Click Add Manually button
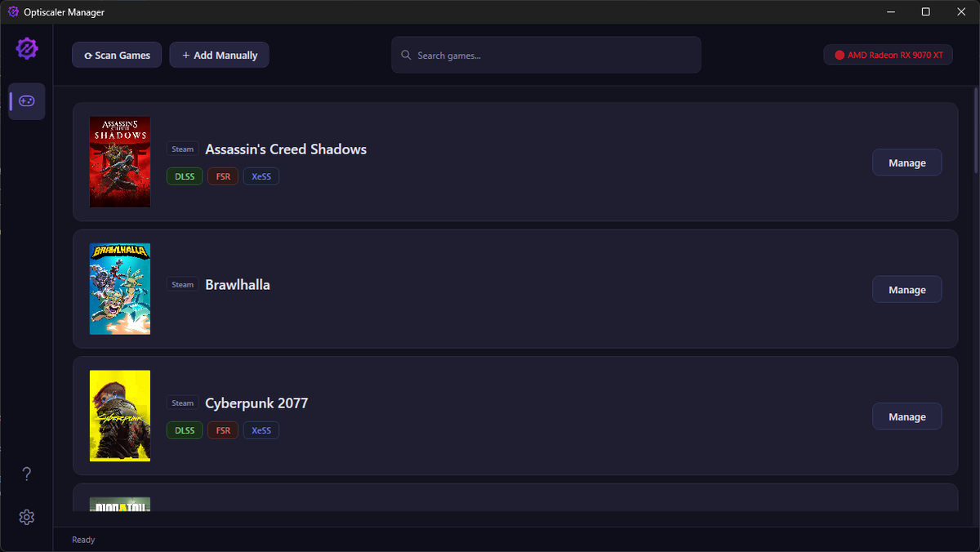 click(x=219, y=55)
